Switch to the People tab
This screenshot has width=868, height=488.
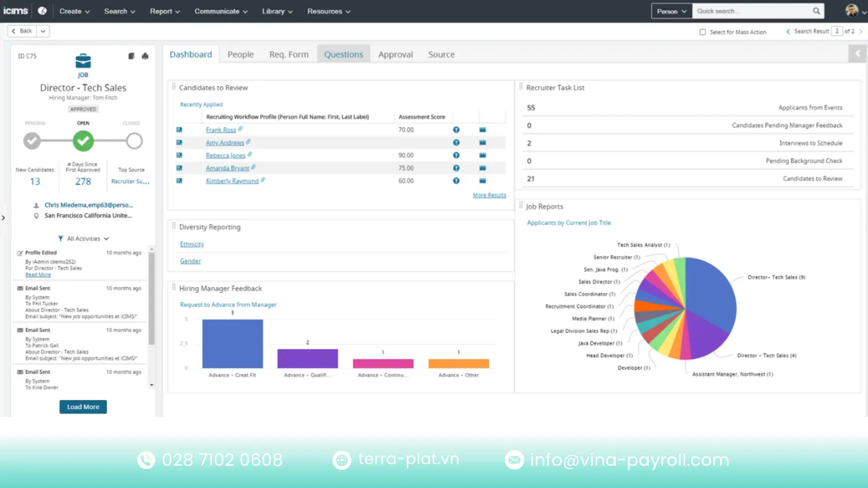tap(240, 54)
